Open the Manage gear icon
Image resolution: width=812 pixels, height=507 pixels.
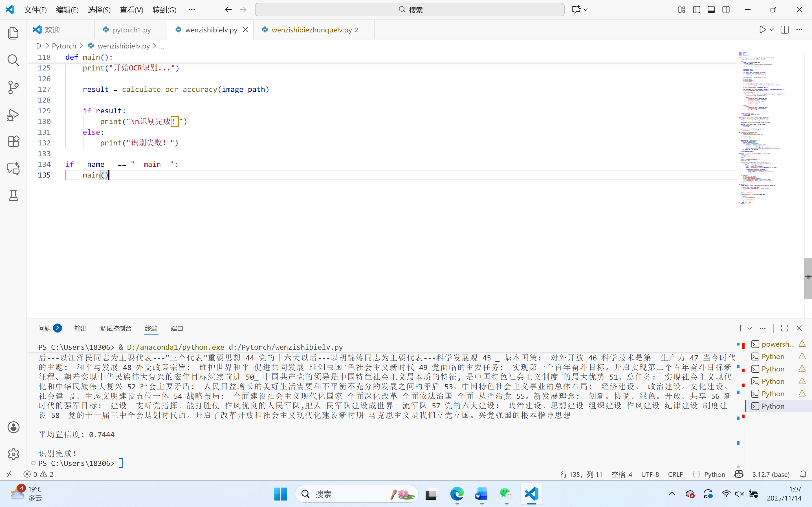[13, 454]
